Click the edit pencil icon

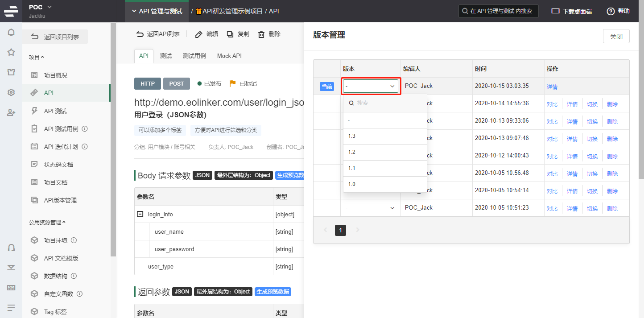[199, 34]
